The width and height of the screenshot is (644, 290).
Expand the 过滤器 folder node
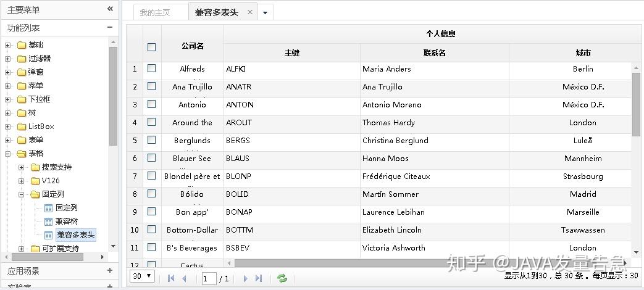click(7, 59)
